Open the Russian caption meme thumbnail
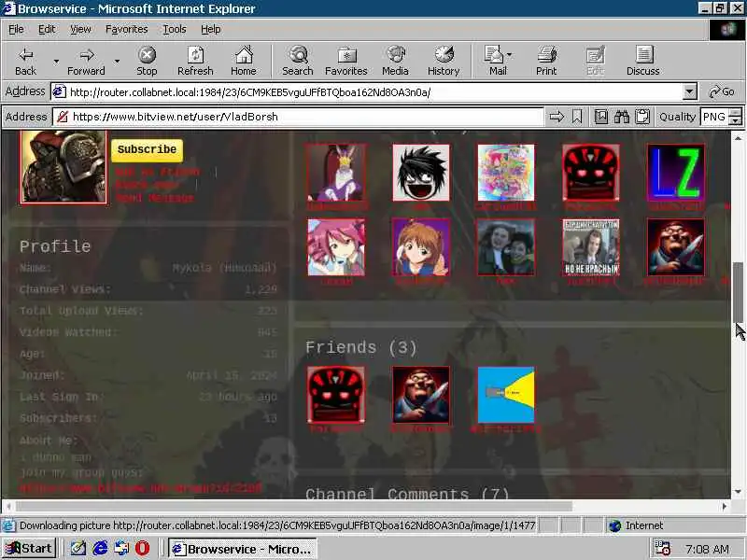 tap(591, 247)
